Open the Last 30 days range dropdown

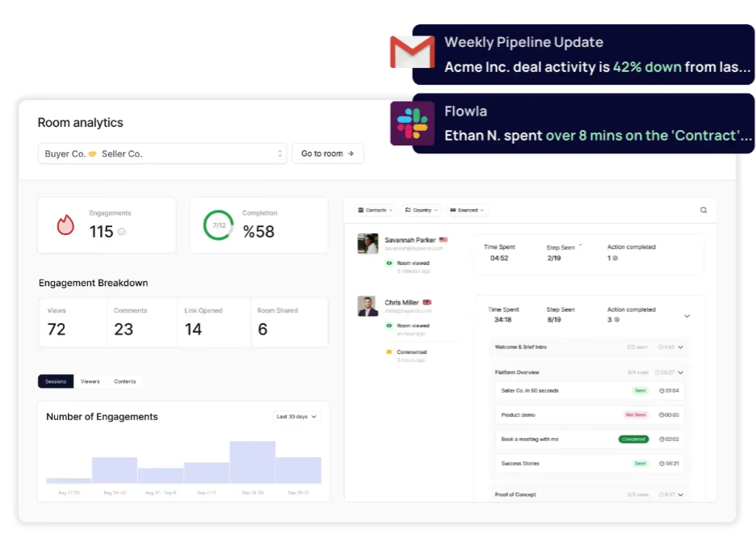point(296,416)
